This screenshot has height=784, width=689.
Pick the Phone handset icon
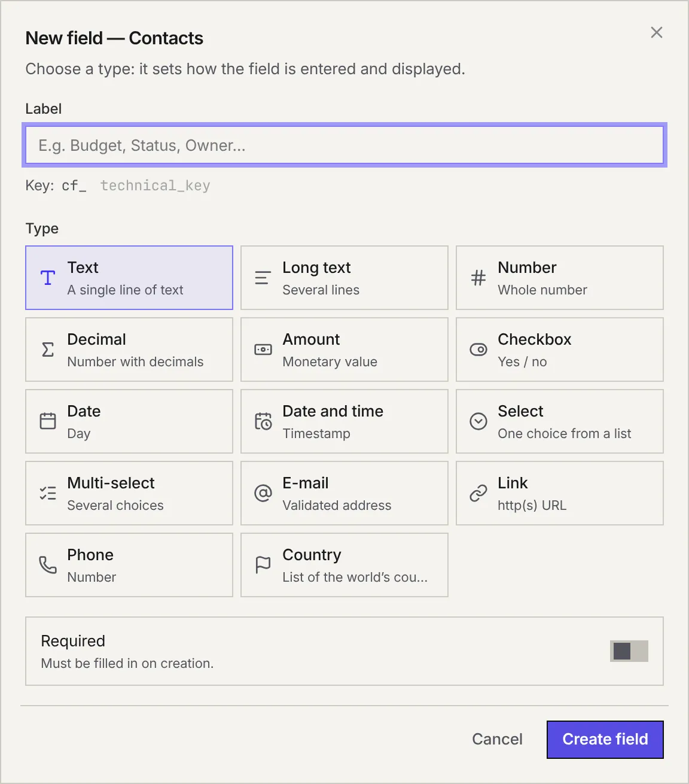[48, 565]
